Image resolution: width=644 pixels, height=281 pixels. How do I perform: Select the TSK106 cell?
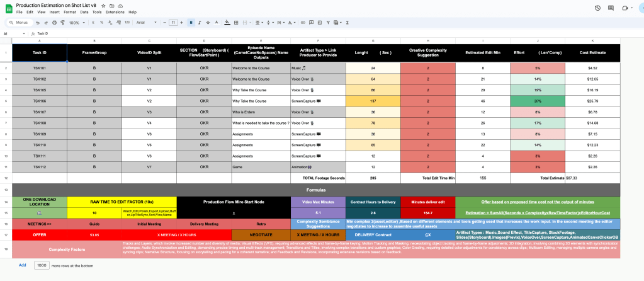pos(40,101)
